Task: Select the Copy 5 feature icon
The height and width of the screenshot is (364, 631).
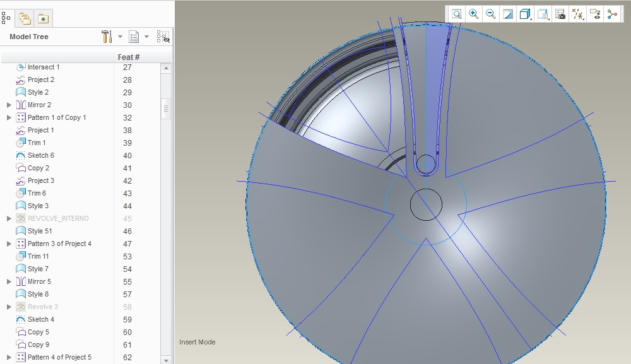Action: click(21, 332)
